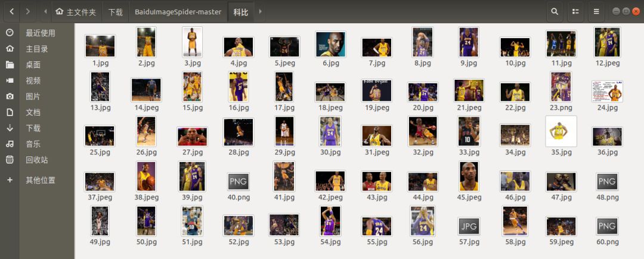
Task: Toggle list view icon in header
Action: [575, 11]
